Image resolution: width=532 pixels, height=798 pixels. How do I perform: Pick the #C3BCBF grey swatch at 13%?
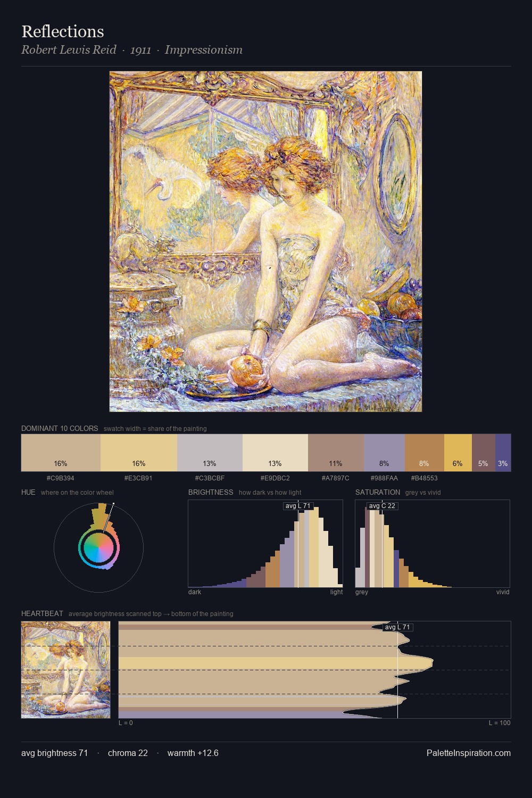click(210, 453)
